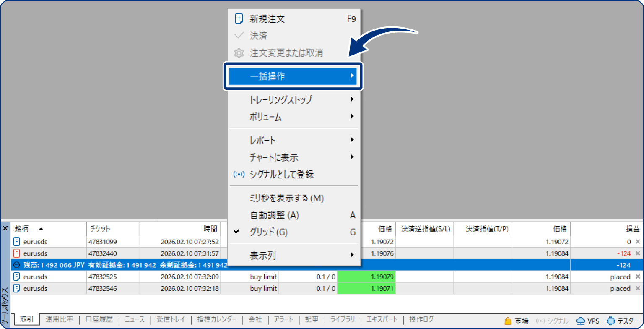Viewport: 644px width, 329px height.
Task: Cancel placed order 47832546 with its × button
Action: 639,288
